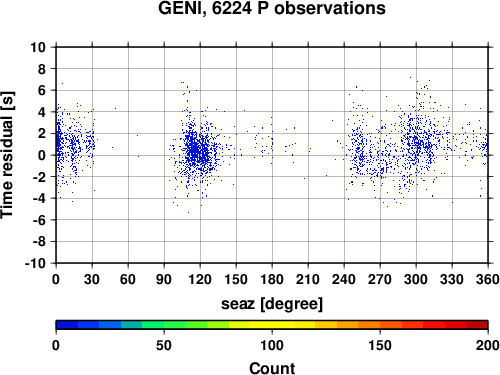Click the 'Time residual [s]' y-axis label

[x=7, y=155]
